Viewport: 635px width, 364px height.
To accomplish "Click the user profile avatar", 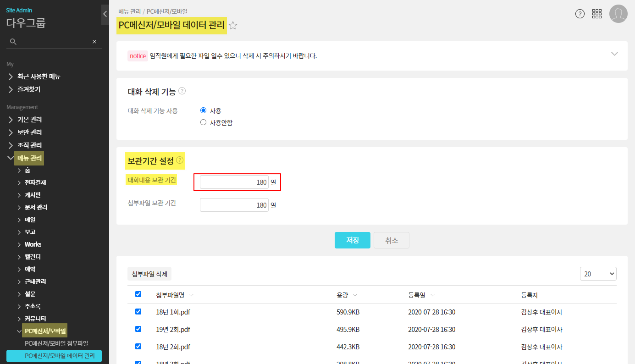I will click(x=618, y=14).
